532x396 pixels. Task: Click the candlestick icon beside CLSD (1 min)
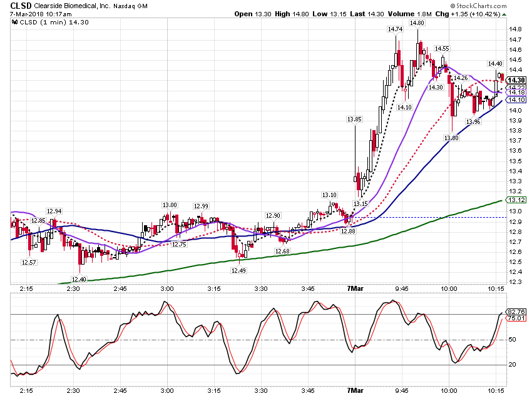[14, 23]
